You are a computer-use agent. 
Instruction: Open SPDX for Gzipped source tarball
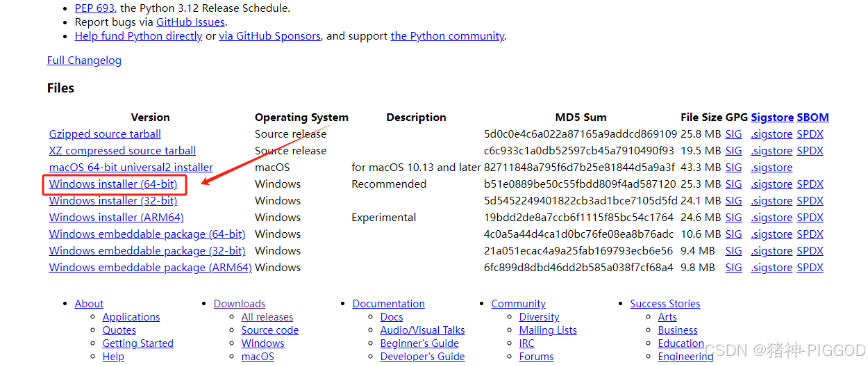point(810,134)
